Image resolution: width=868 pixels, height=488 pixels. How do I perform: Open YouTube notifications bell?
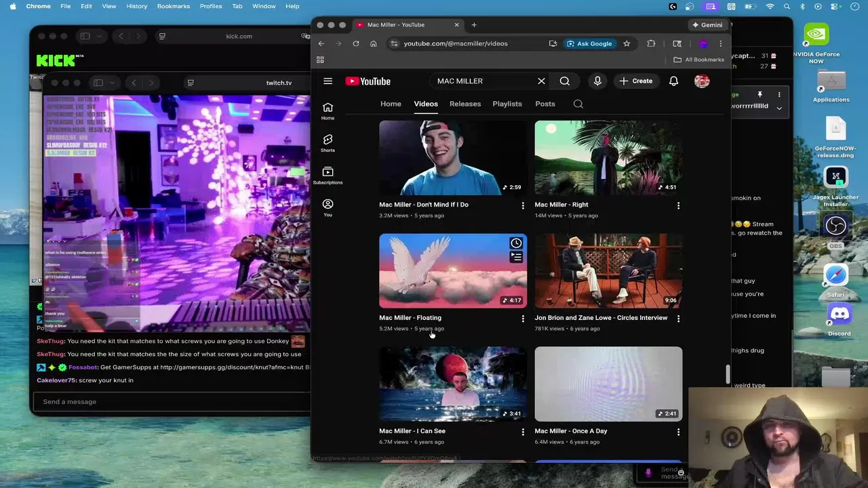[673, 81]
